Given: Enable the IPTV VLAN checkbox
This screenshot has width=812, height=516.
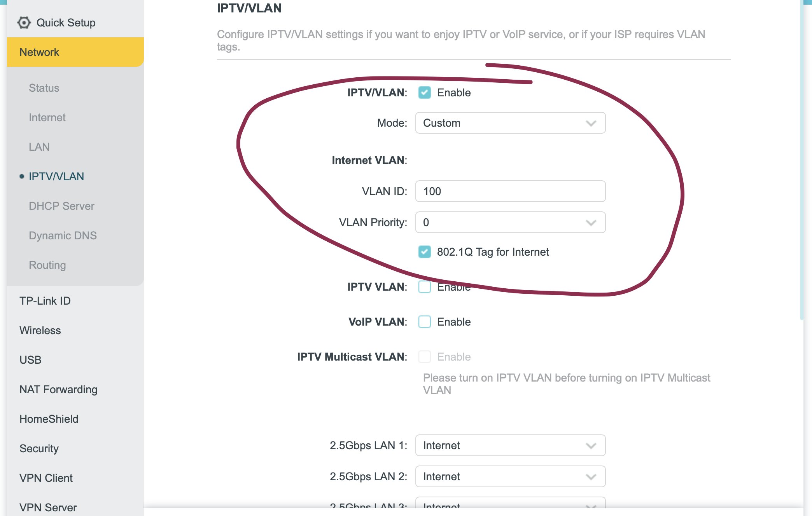Looking at the screenshot, I should 424,287.
